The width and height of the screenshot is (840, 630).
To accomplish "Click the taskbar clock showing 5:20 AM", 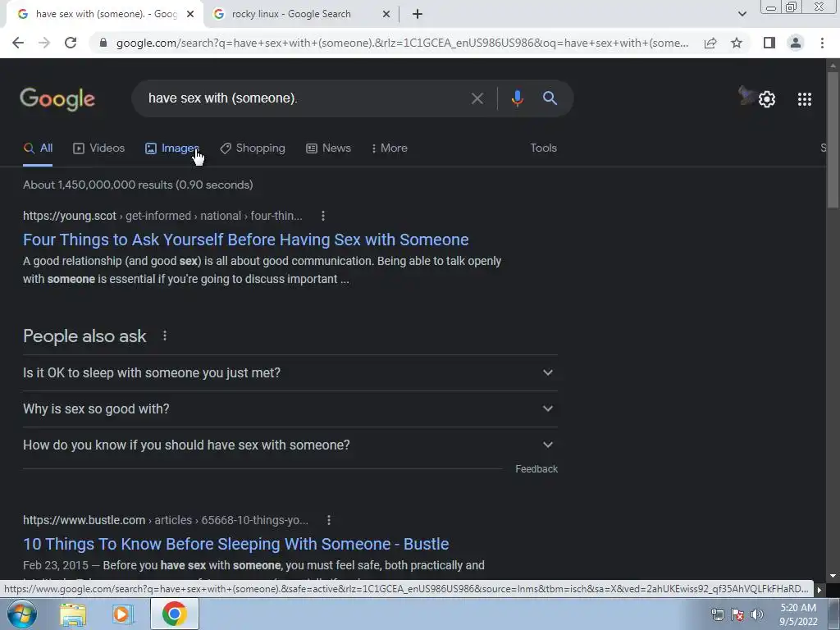I will click(798, 614).
